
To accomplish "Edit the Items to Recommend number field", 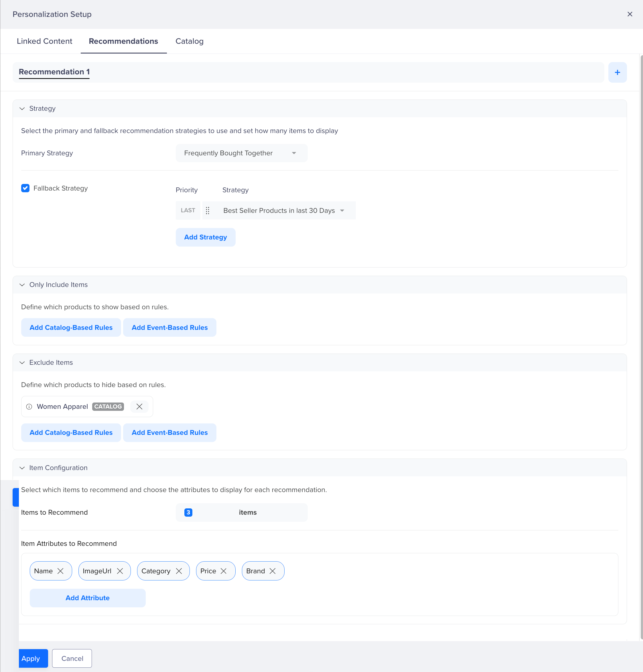I will 241,512.
